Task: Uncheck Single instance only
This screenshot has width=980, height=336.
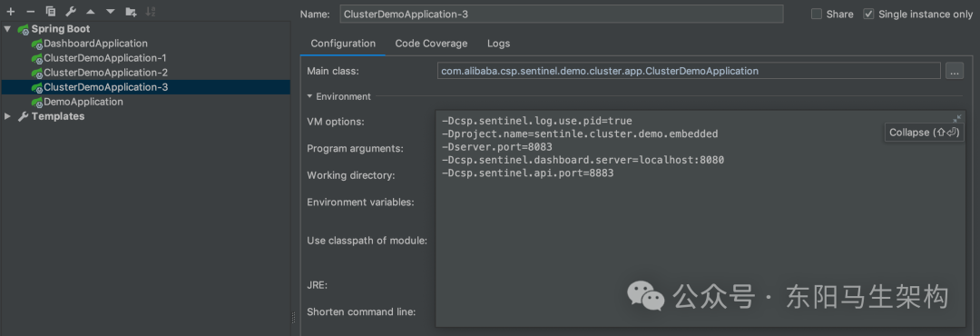Action: 868,14
